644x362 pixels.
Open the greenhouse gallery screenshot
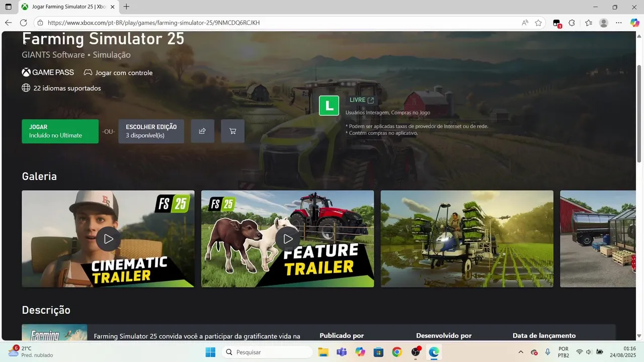pyautogui.click(x=598, y=239)
